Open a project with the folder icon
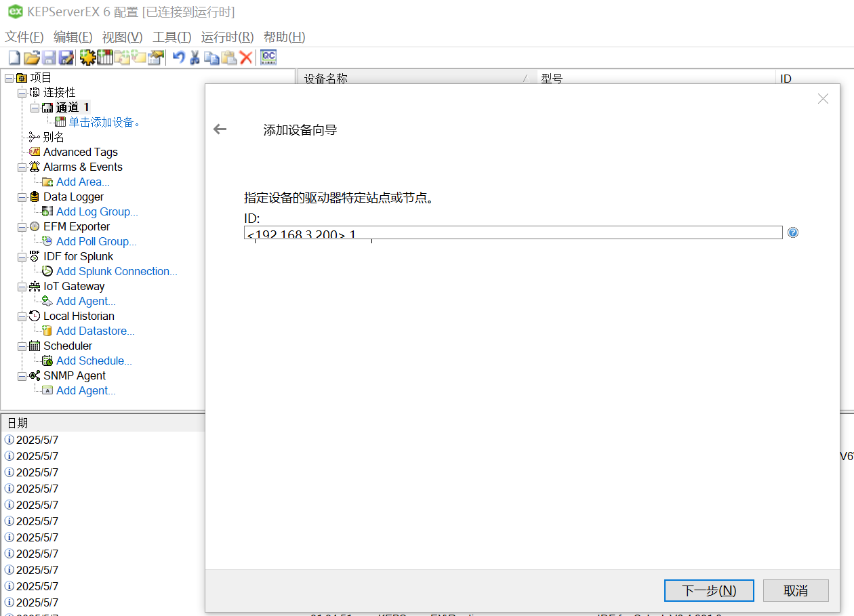The image size is (854, 616). (x=31, y=58)
